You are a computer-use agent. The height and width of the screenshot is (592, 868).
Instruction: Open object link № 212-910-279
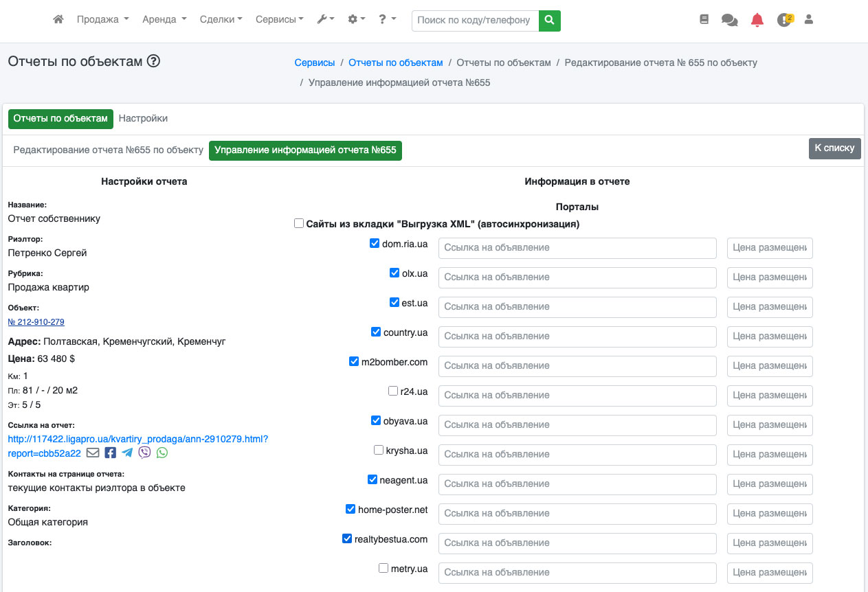point(36,321)
